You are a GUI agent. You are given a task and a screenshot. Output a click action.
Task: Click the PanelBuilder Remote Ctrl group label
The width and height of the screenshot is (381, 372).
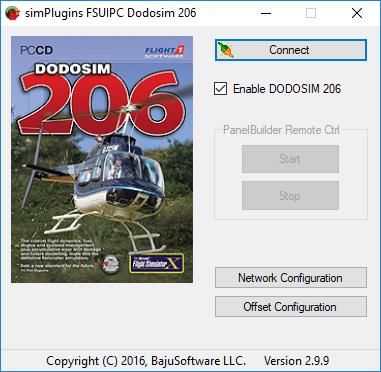click(x=281, y=130)
